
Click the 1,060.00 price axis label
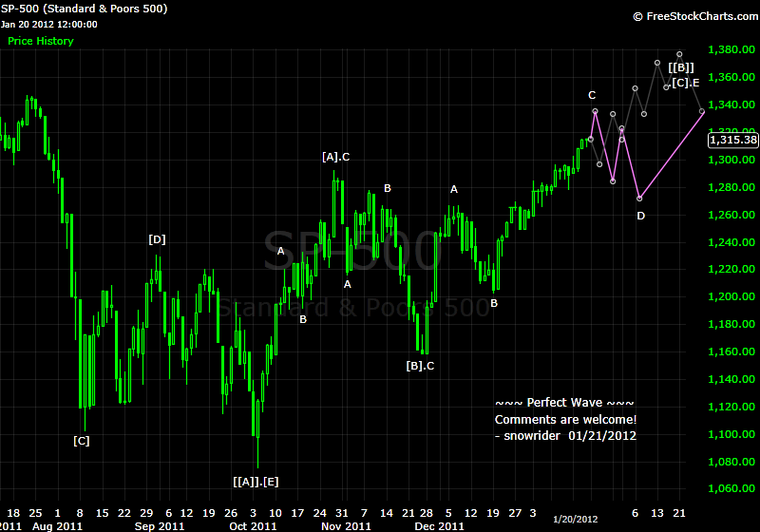click(731, 488)
